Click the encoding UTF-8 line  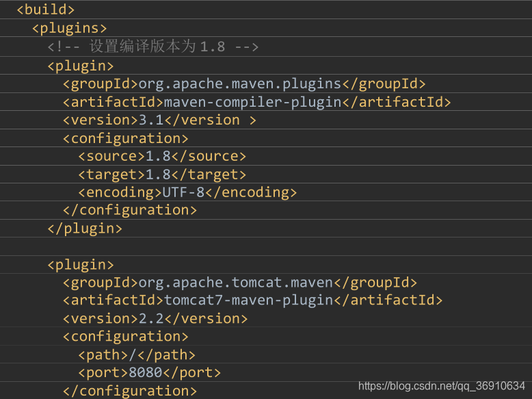coord(187,192)
